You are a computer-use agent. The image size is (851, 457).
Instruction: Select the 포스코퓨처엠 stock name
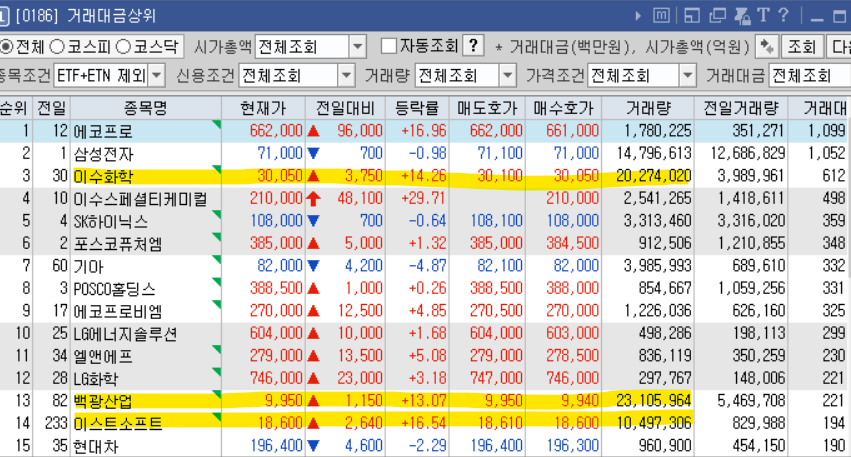pos(118,244)
